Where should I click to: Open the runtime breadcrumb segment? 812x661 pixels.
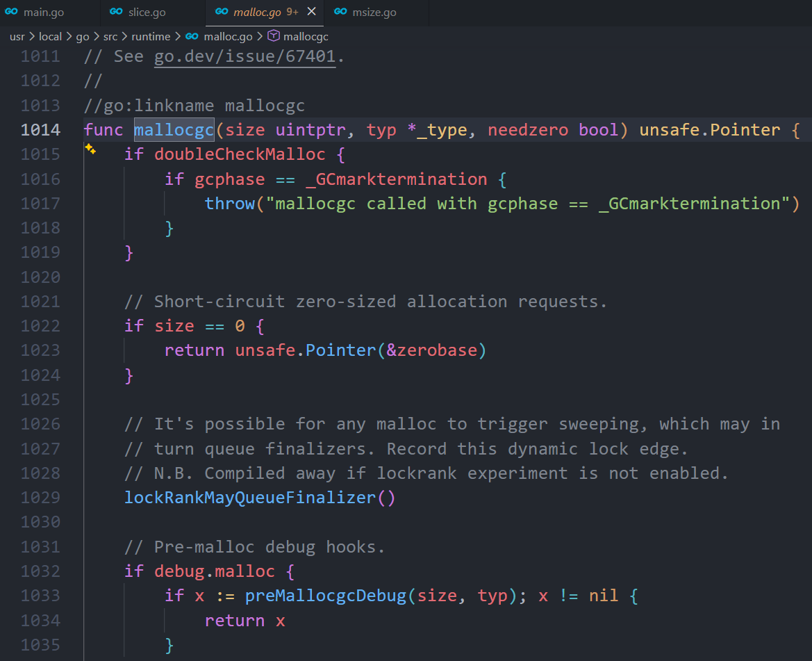[151, 37]
